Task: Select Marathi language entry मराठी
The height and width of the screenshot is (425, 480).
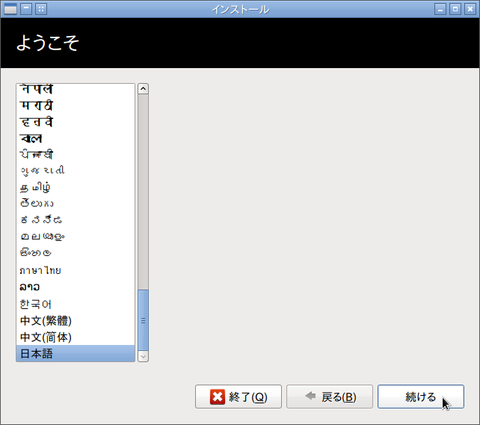Action: click(76, 105)
